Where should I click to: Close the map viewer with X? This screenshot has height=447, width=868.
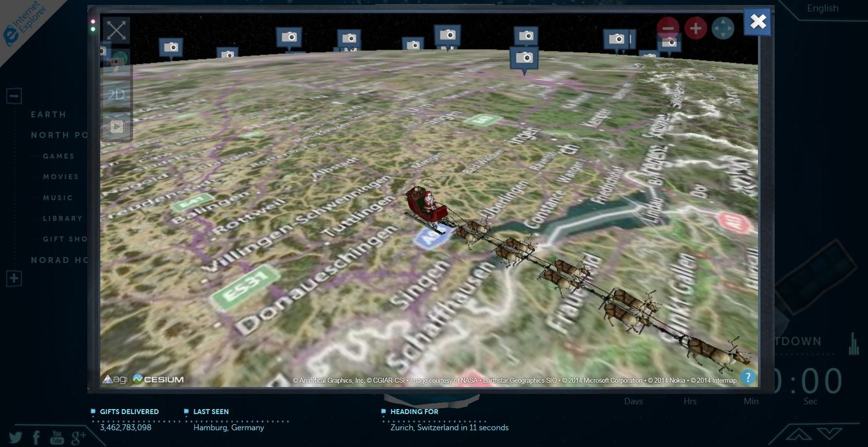(x=758, y=22)
